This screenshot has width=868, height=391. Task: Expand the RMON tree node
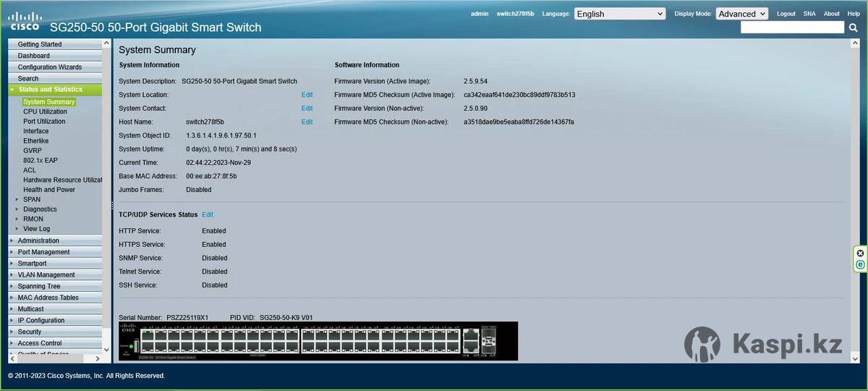[x=17, y=219]
